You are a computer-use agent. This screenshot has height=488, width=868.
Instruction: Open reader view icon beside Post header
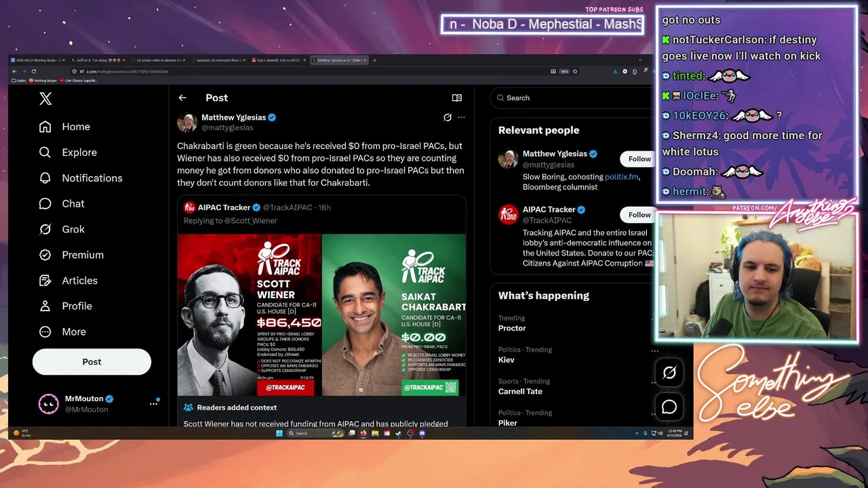(x=457, y=98)
